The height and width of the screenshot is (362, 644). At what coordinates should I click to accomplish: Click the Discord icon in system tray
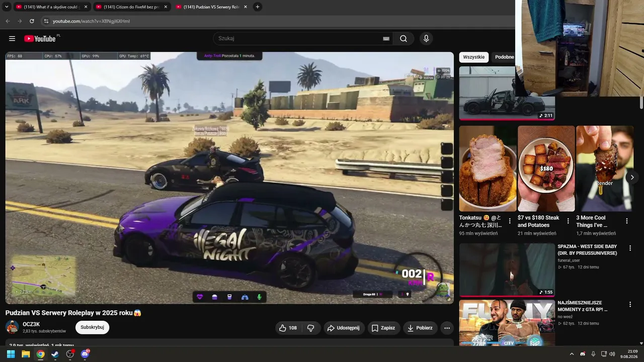tap(583, 354)
